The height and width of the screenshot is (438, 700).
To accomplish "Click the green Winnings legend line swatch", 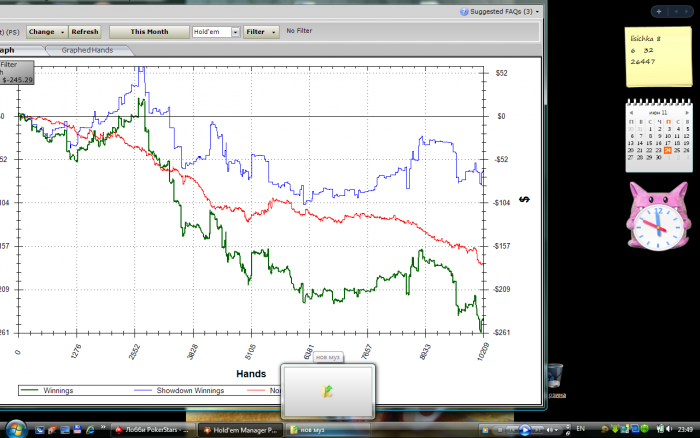I will (x=30, y=390).
